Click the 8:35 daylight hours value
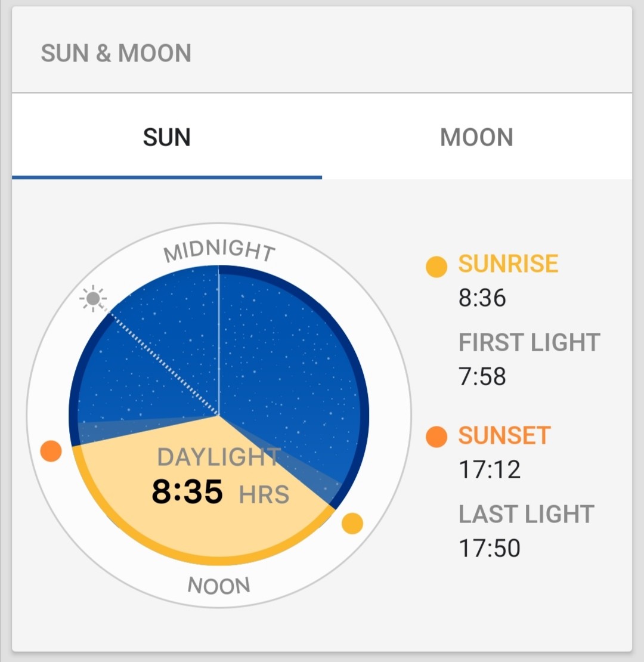This screenshot has height=662, width=644. (187, 491)
